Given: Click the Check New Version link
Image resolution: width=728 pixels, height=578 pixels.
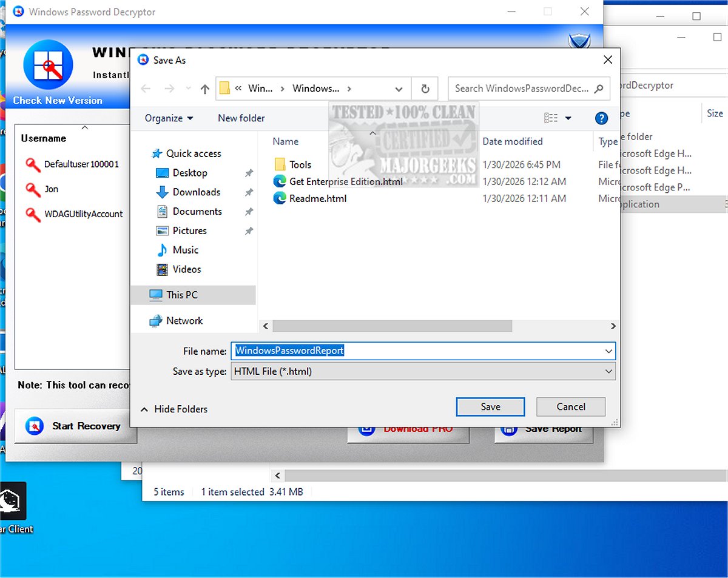Looking at the screenshot, I should pos(58,101).
